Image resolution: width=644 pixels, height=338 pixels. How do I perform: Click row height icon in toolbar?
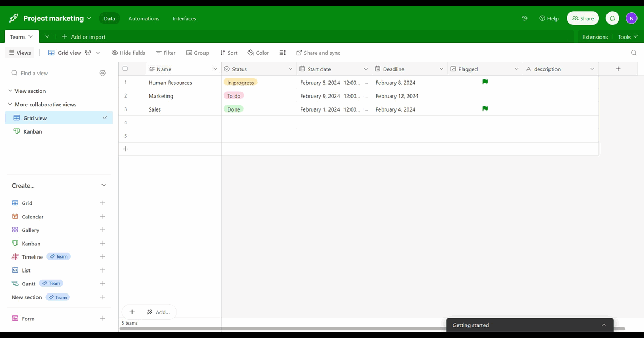(x=283, y=53)
